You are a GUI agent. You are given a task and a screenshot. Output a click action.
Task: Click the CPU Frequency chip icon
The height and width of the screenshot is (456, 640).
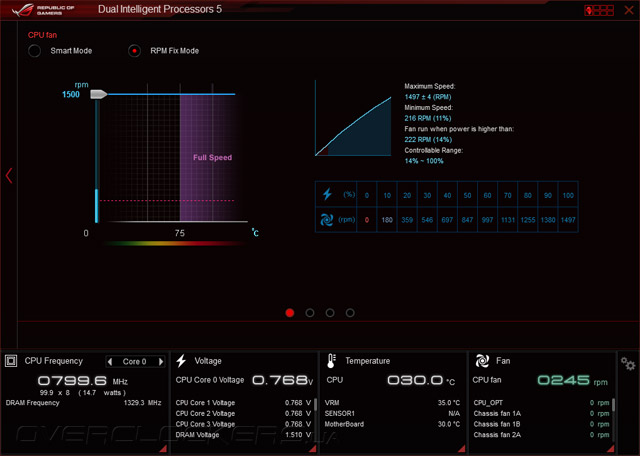point(11,361)
